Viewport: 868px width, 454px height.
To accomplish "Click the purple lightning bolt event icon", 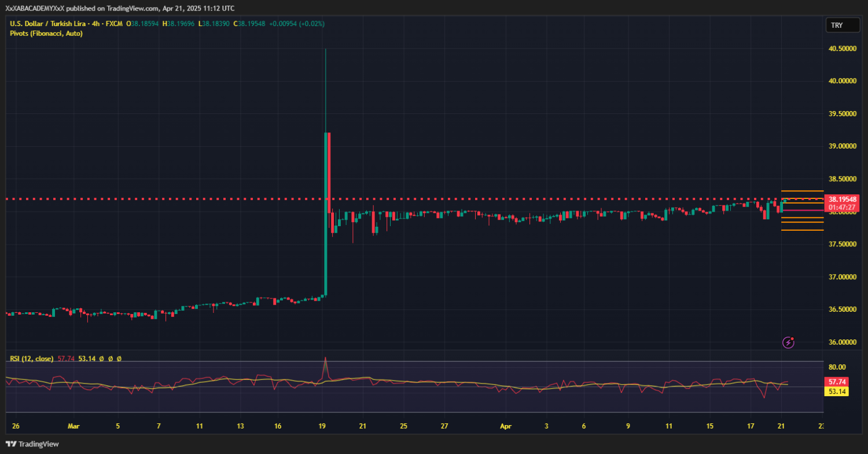I will 788,342.
